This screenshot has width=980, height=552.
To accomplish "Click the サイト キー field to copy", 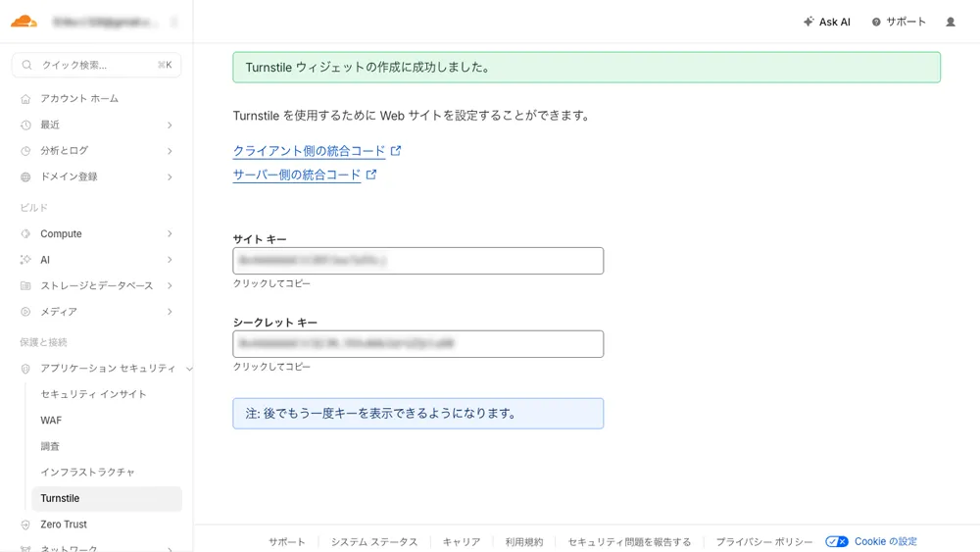I will 418,261.
